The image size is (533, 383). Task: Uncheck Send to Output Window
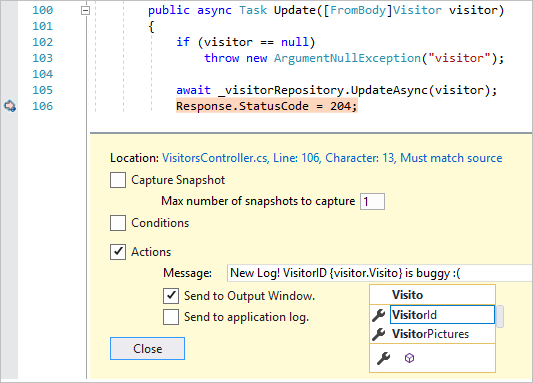point(171,296)
